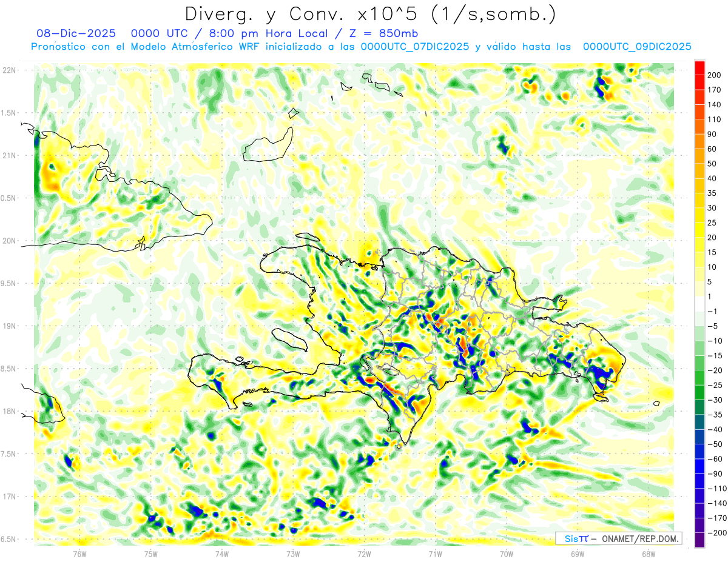Click the positive '110' colorbar value

coord(715,119)
